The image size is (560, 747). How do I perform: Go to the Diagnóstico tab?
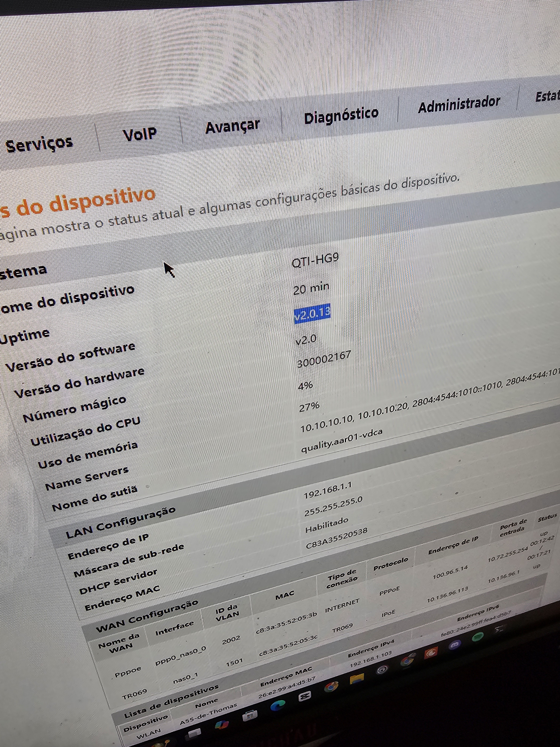(341, 115)
